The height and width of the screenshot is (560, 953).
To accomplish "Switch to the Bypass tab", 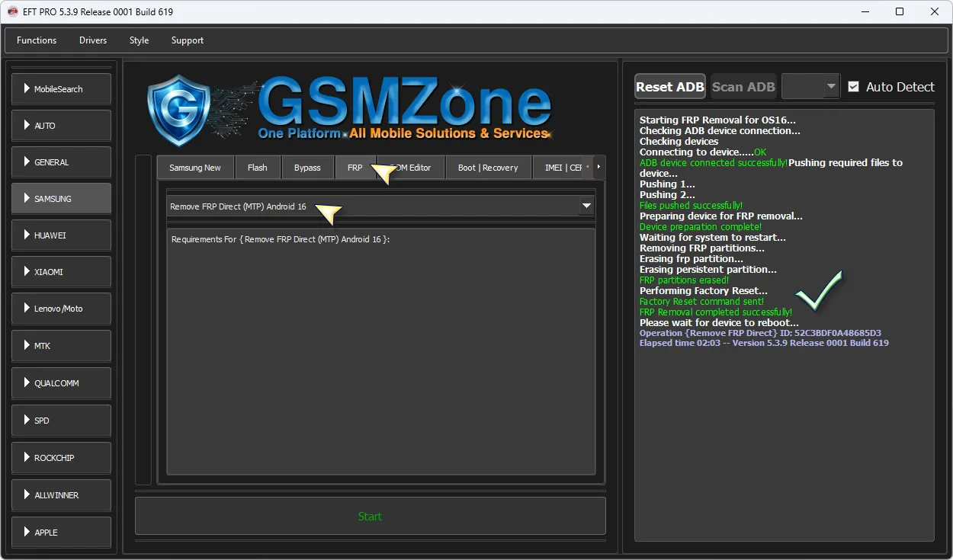I will [x=307, y=168].
